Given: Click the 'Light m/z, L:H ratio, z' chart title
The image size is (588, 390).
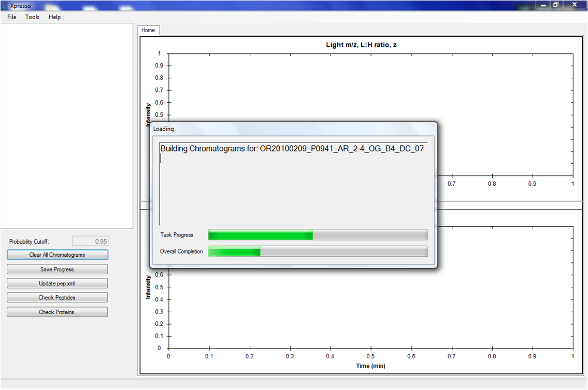Looking at the screenshot, I should (x=361, y=45).
